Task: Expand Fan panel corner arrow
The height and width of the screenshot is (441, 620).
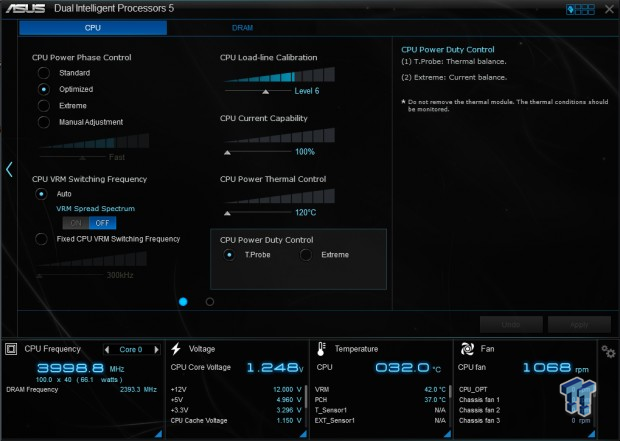Action: (591, 434)
